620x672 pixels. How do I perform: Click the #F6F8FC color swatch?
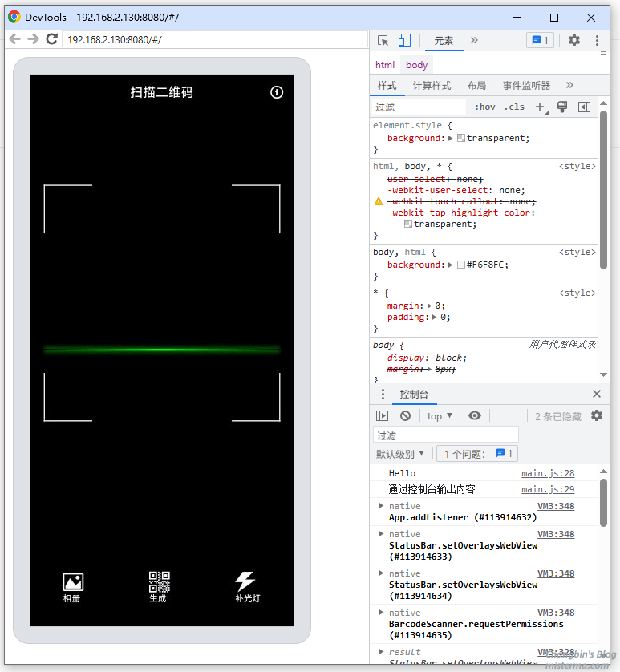coord(461,265)
